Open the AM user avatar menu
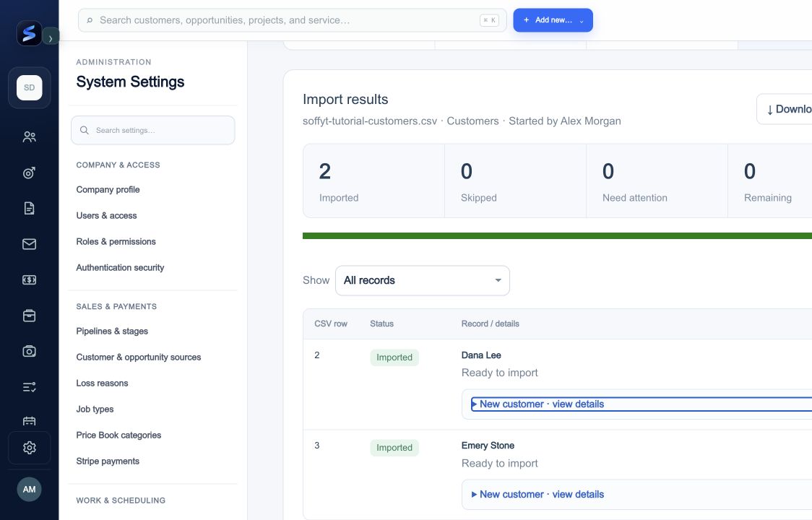The width and height of the screenshot is (812, 520). click(30, 490)
